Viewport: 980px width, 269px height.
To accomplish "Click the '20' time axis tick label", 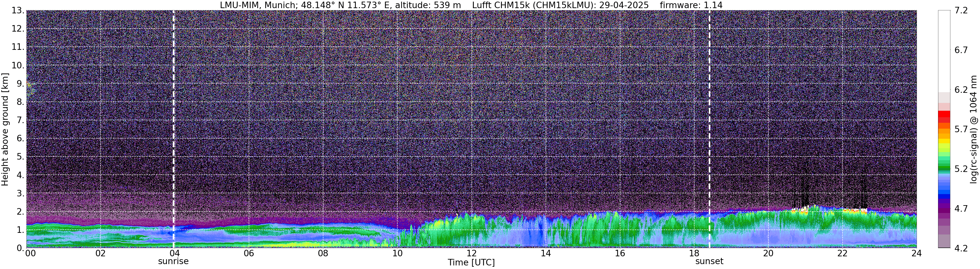I will pyautogui.click(x=768, y=254).
